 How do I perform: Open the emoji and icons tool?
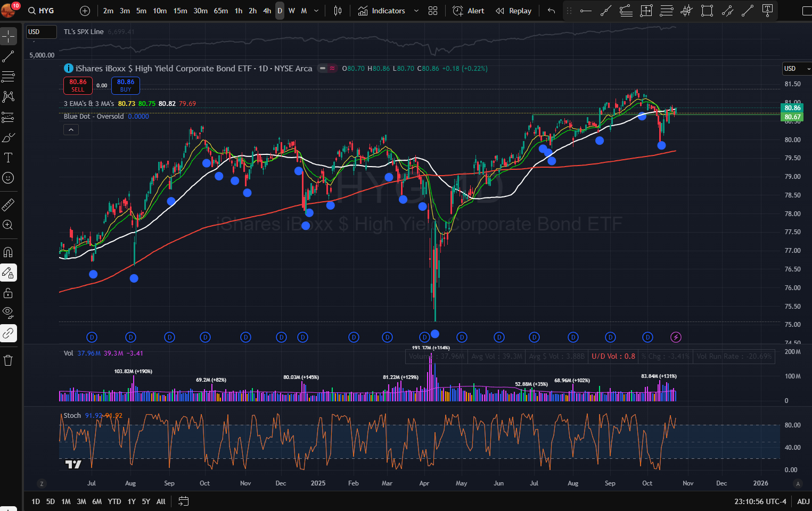pyautogui.click(x=8, y=178)
